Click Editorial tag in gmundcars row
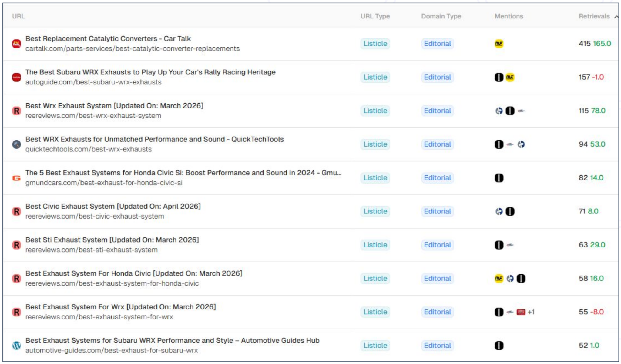The image size is (621, 364). [437, 178]
